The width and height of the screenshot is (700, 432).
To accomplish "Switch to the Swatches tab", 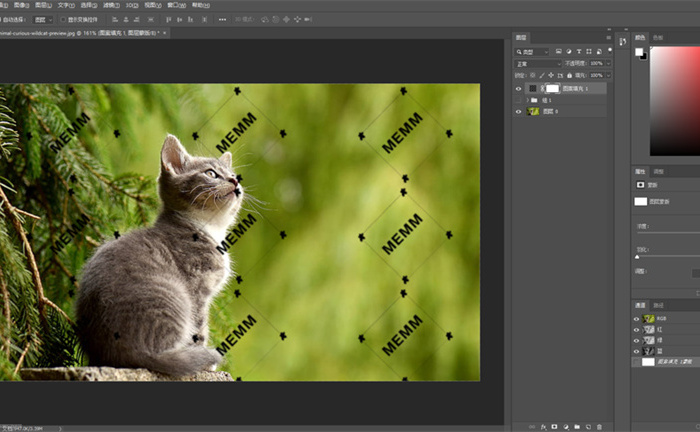I will pyautogui.click(x=658, y=37).
